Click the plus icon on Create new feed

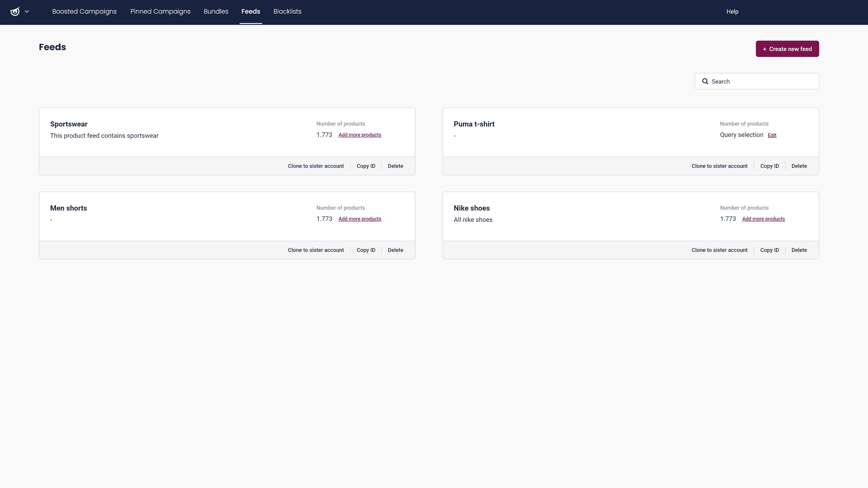tap(765, 49)
